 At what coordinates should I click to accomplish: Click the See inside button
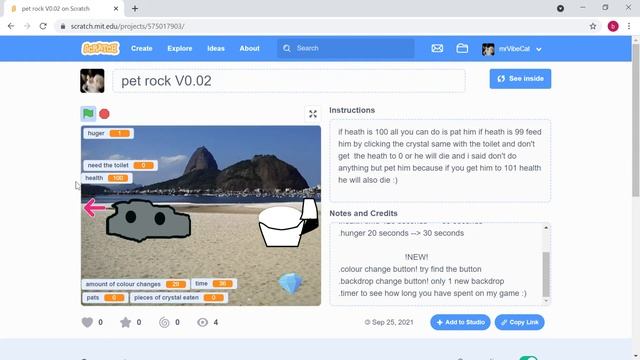(x=520, y=79)
